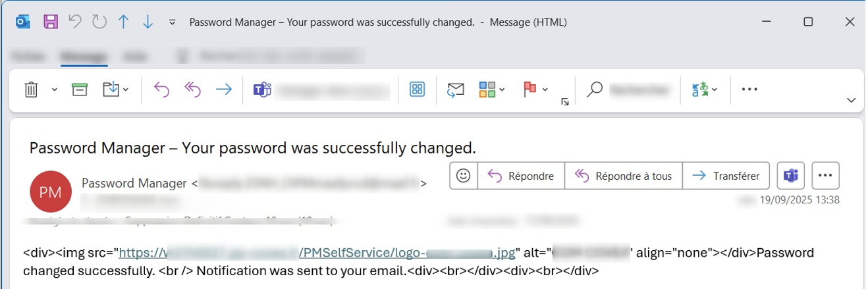The width and height of the screenshot is (868, 289).
Task: Open the PMSelfService logo image link
Action: (x=317, y=253)
